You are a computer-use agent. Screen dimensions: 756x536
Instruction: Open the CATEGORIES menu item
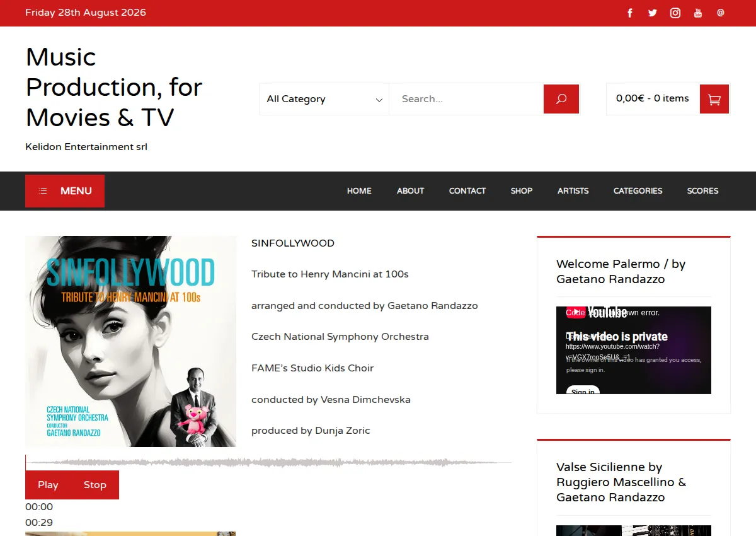638,191
